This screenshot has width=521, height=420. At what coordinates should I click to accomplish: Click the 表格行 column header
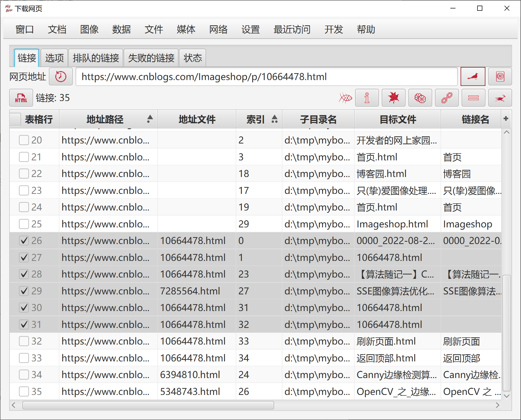39,119
